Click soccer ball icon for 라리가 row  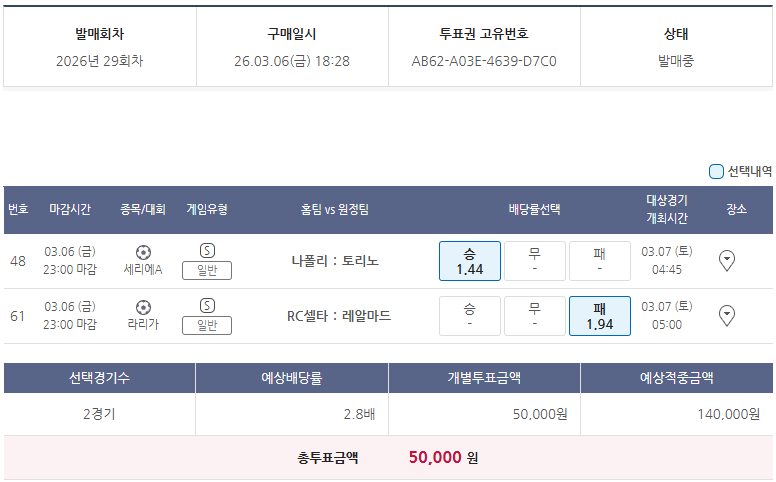pyautogui.click(x=143, y=307)
